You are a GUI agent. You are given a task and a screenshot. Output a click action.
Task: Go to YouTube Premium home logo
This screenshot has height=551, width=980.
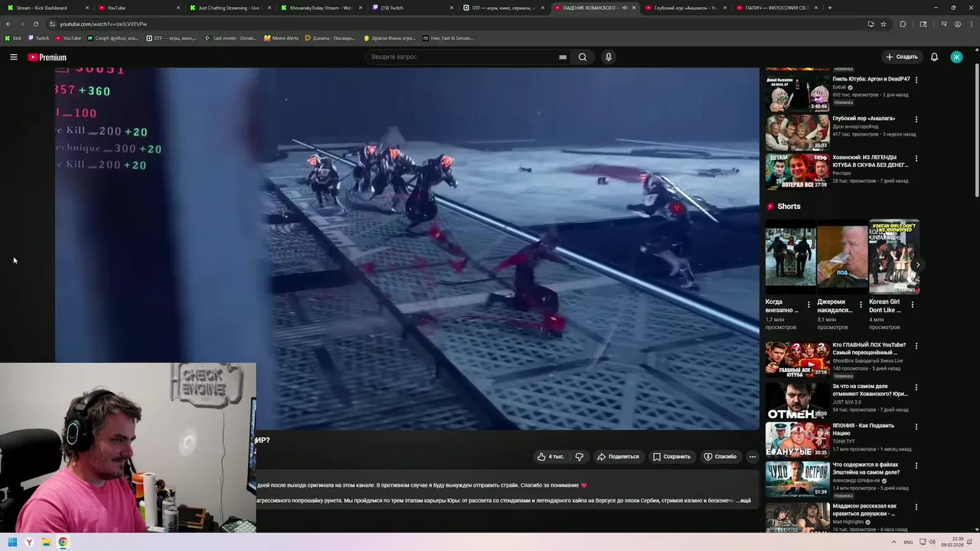point(47,57)
